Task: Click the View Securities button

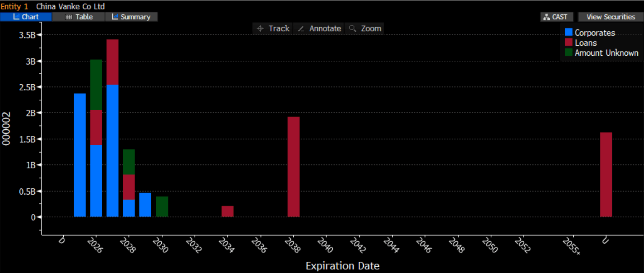Action: coord(610,17)
